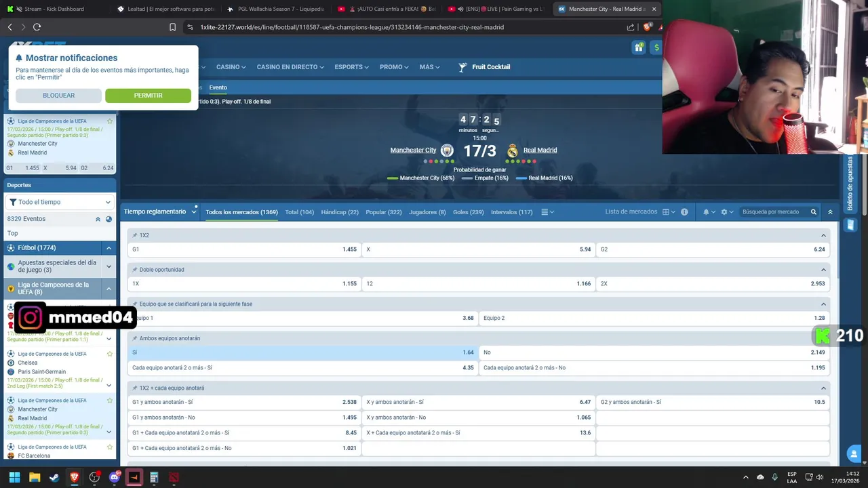Click the browser back arrow
The image size is (868, 488).
click(9, 27)
